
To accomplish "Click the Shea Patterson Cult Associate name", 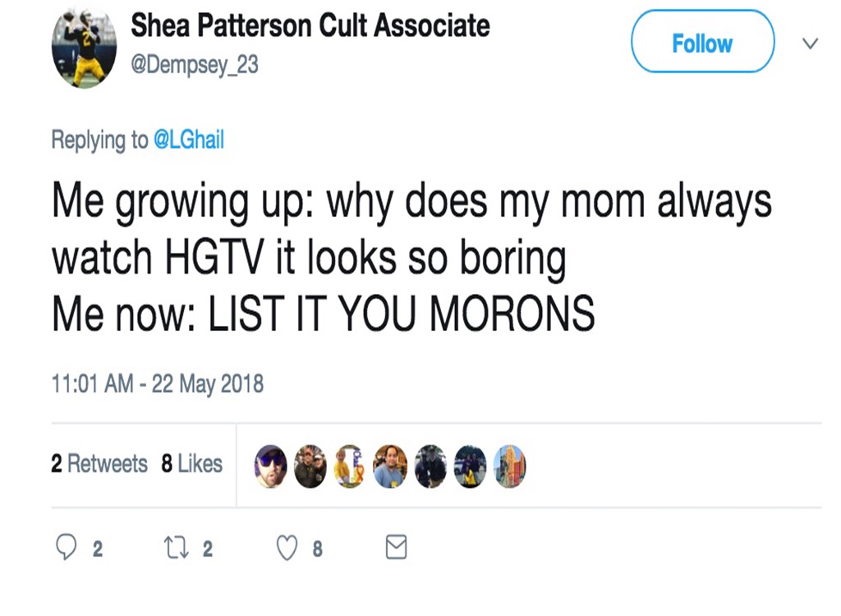I will (310, 25).
